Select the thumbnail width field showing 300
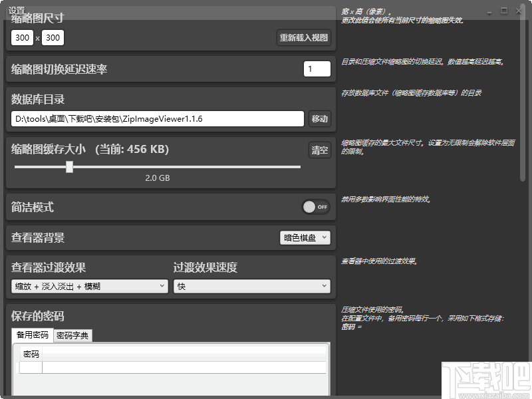This screenshot has height=399, width=532. (22, 38)
